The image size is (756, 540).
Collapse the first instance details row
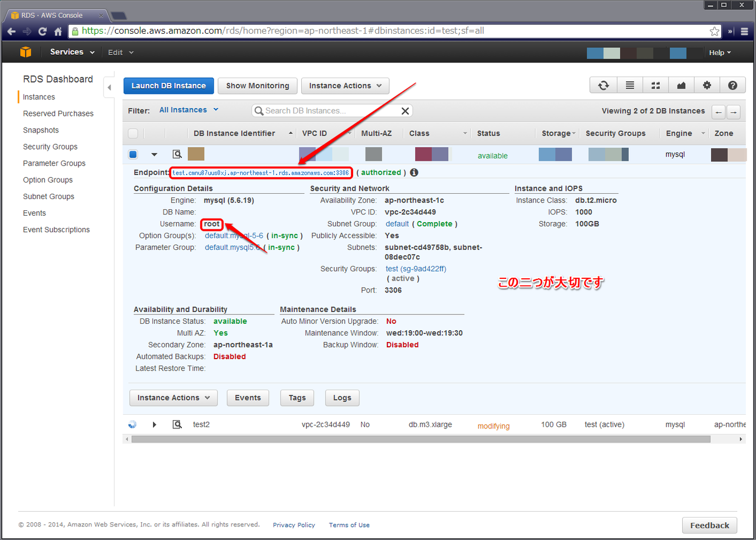tap(154, 155)
